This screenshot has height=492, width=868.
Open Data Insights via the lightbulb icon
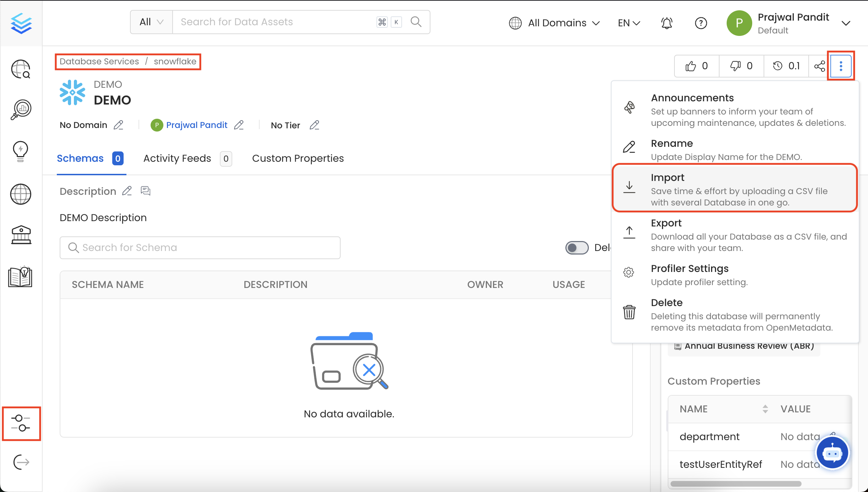tap(20, 151)
